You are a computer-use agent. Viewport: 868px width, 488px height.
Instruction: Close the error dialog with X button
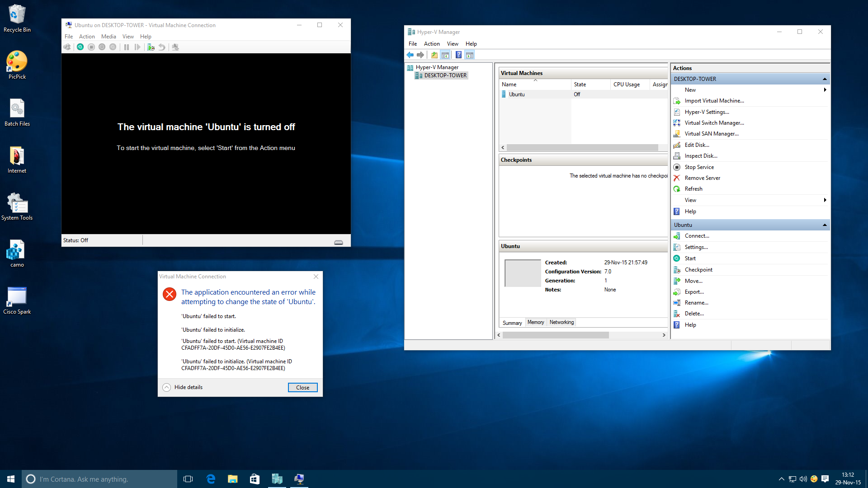coord(316,277)
